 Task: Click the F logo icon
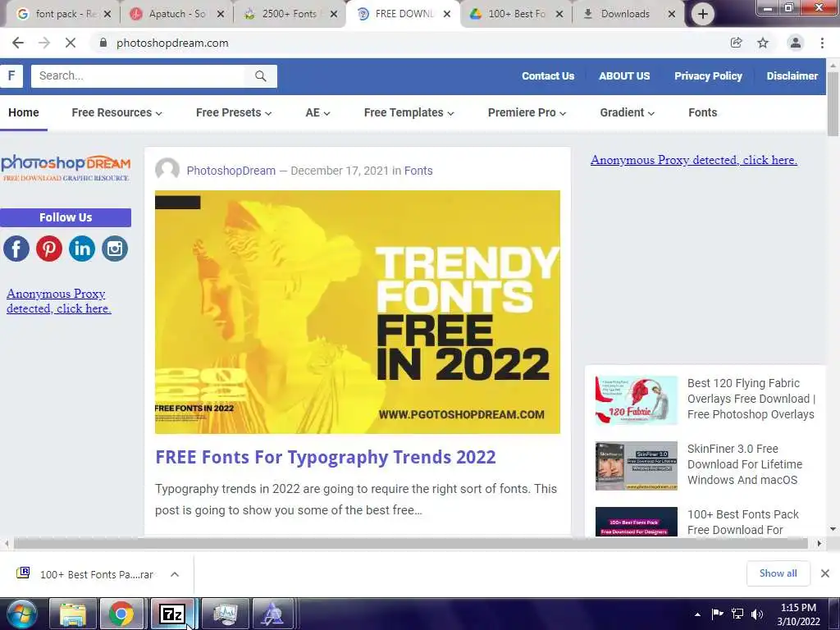click(11, 75)
